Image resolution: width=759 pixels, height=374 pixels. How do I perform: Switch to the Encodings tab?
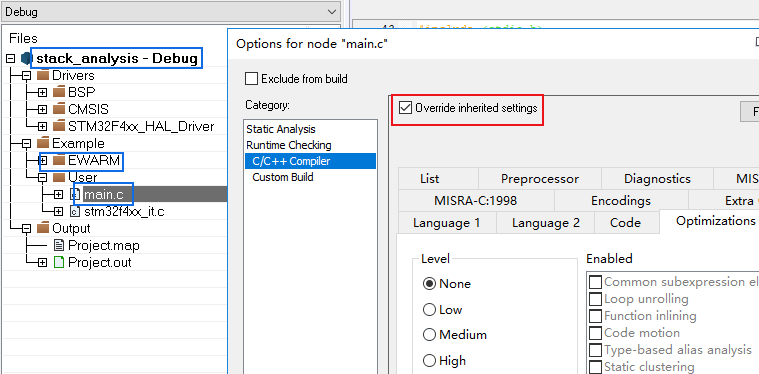(x=621, y=200)
